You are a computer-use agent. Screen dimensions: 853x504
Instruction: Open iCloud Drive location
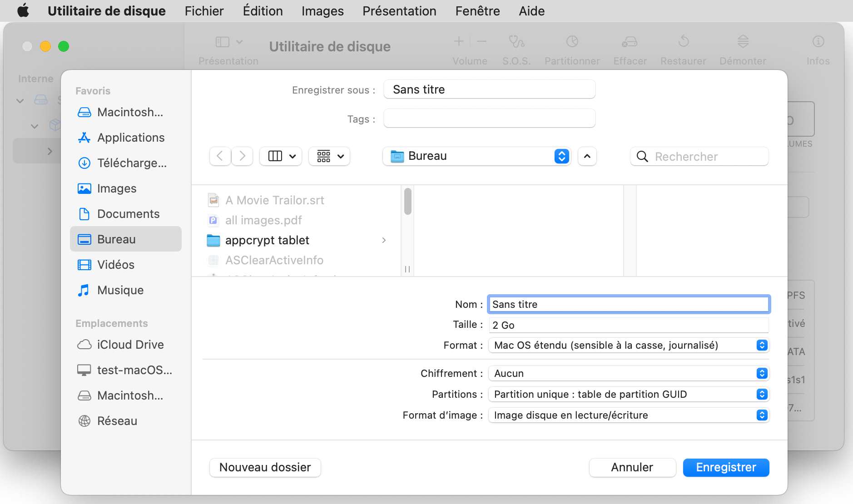tap(126, 345)
